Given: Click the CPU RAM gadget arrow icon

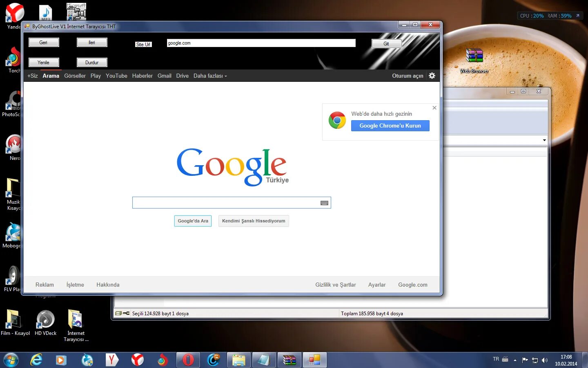Looking at the screenshot, I should 577,16.
